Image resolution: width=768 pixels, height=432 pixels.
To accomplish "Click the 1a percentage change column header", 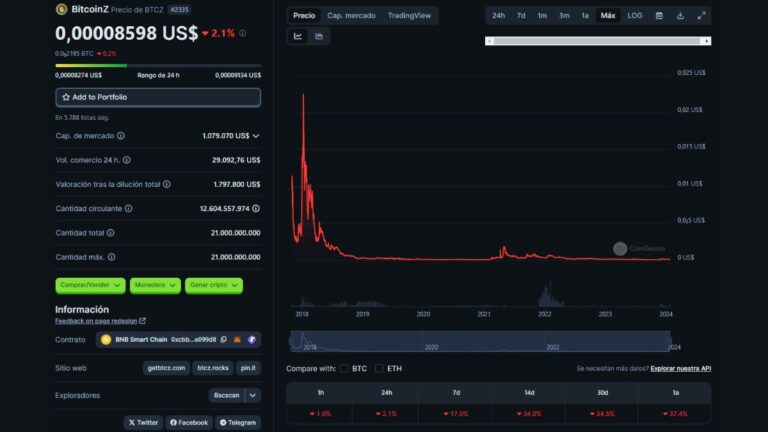I will pyautogui.click(x=675, y=393).
